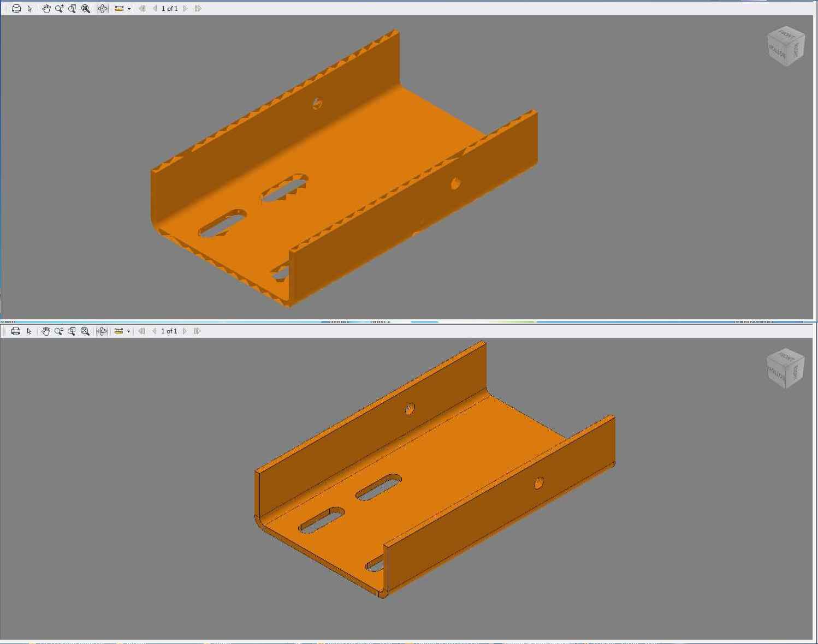The image size is (818, 644).
Task: Click the ViewCube in the bottom viewer
Action: coord(785,369)
